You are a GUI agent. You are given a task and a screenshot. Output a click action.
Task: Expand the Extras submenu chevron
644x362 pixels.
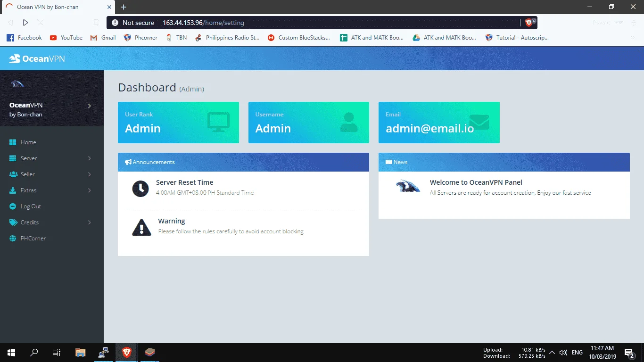(x=89, y=190)
